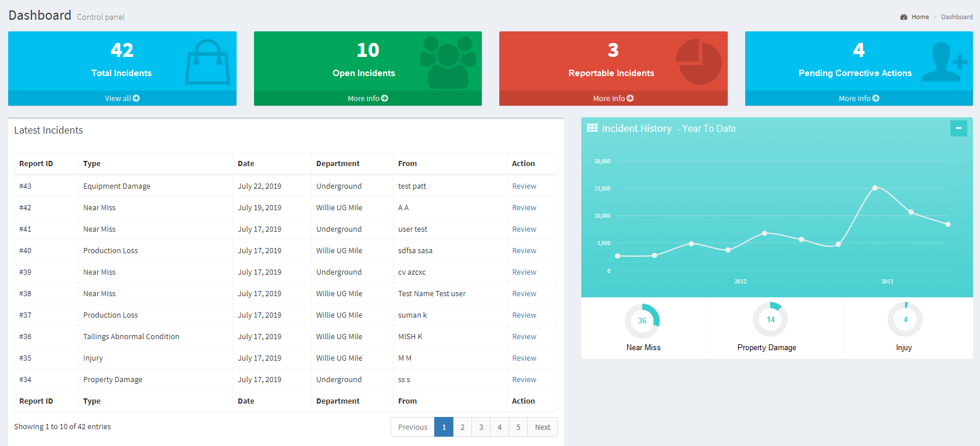Jump to page 5 of the incidents table

click(x=518, y=427)
